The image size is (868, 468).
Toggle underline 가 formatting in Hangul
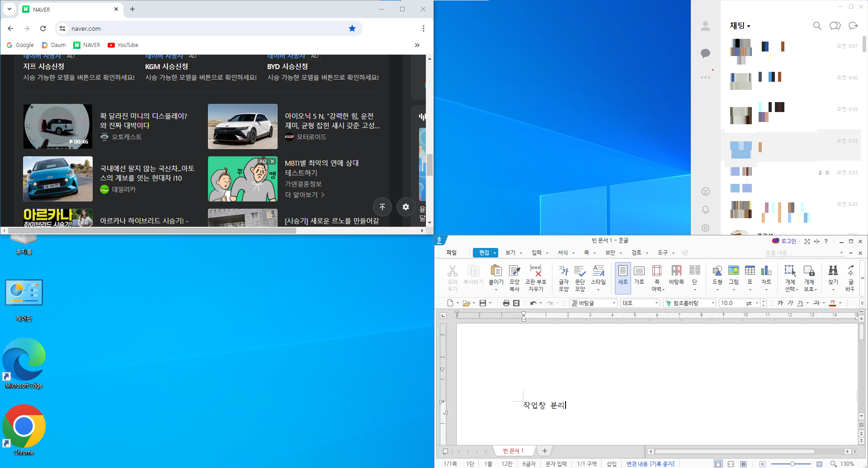pos(800,303)
